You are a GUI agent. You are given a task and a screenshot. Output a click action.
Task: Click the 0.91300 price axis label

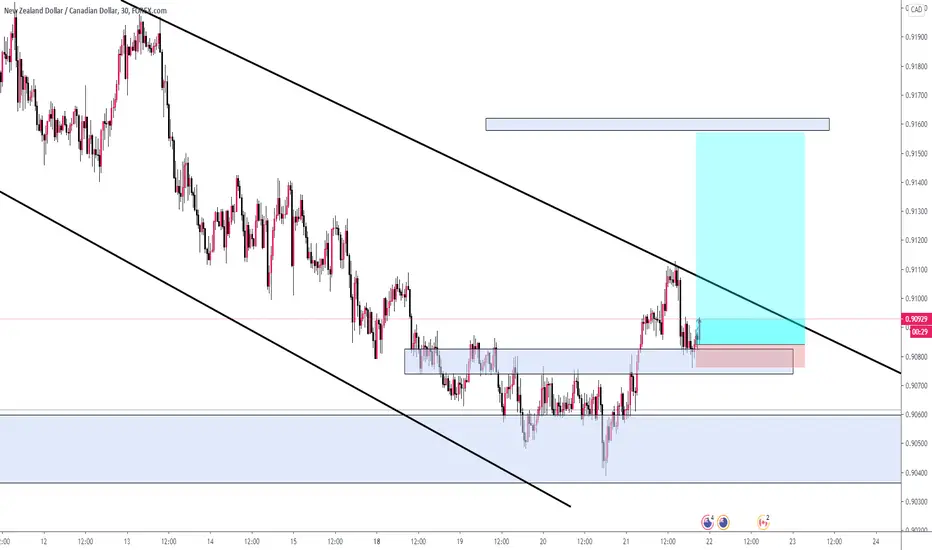point(916,211)
